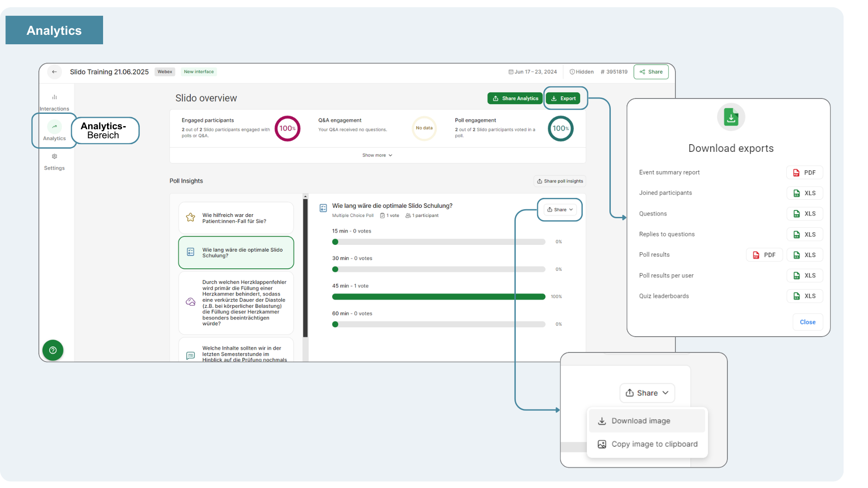
Task: Download Joined participants XLS
Action: [x=805, y=193]
